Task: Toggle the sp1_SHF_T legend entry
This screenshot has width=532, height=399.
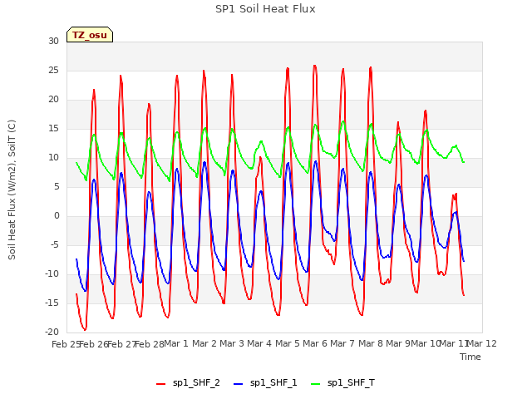Action: coord(342,383)
